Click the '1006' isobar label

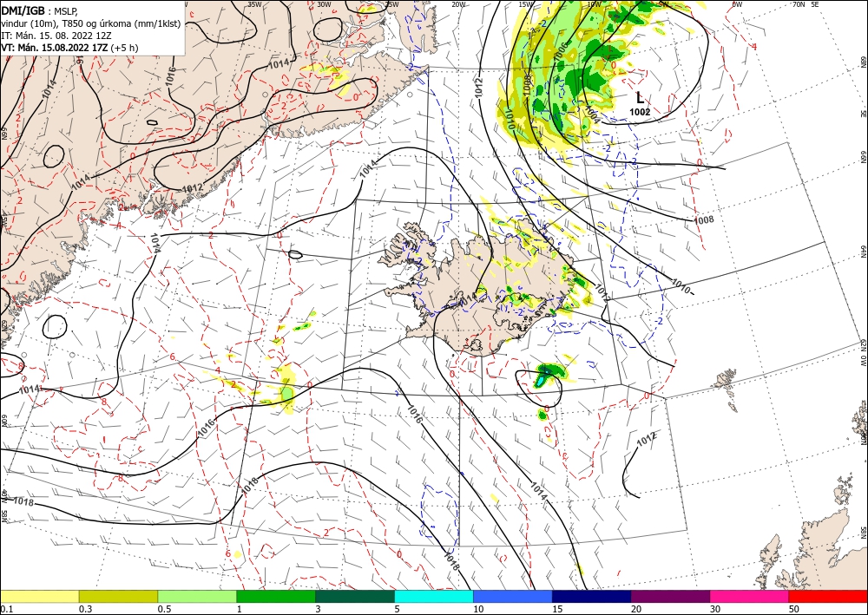pos(560,52)
